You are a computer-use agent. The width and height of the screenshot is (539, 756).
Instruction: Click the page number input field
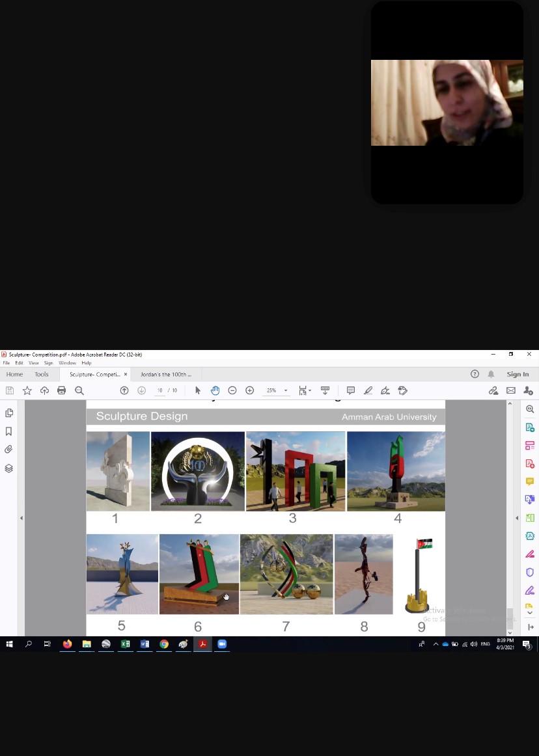pyautogui.click(x=159, y=390)
